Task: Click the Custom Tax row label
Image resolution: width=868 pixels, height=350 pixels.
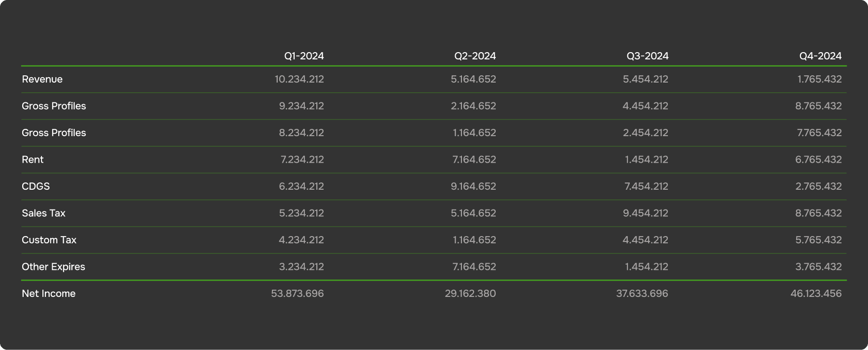Action: pos(49,240)
